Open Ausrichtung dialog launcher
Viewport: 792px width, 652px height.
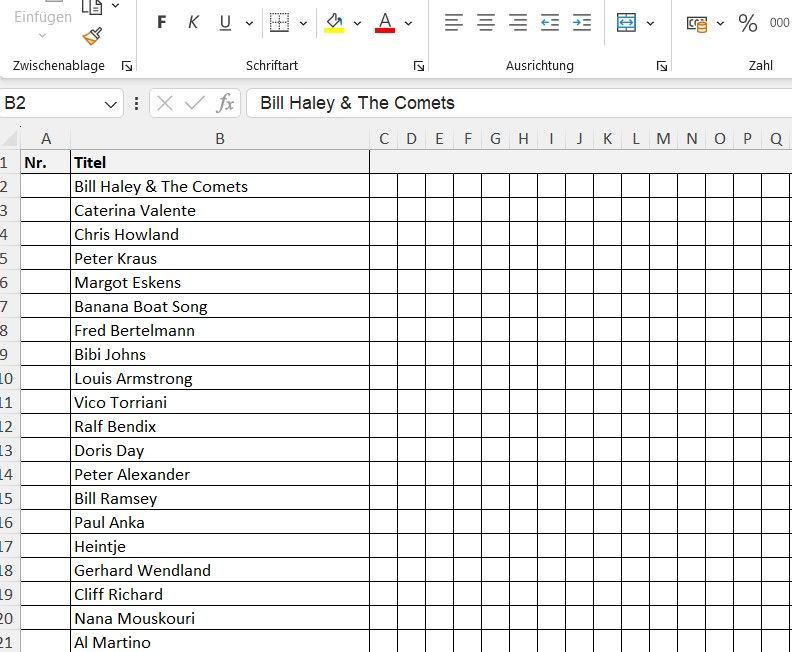pos(662,66)
